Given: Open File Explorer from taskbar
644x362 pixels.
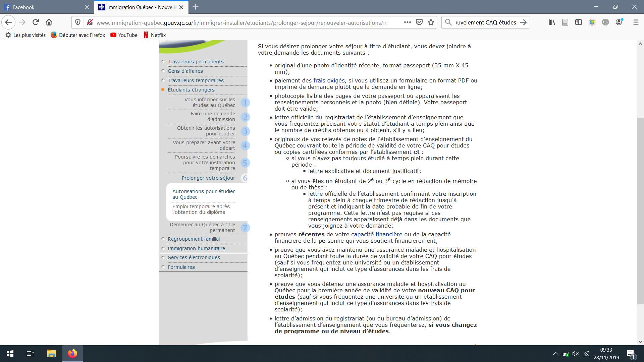Looking at the screenshot, I should (51, 354).
